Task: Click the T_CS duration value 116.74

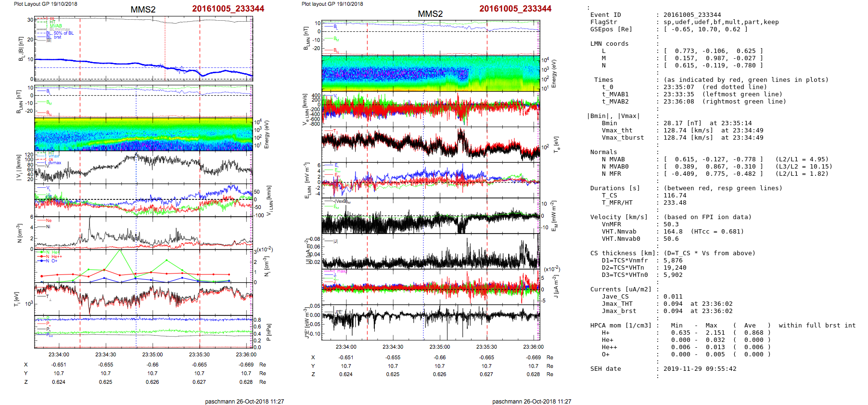Action: pyautogui.click(x=675, y=196)
